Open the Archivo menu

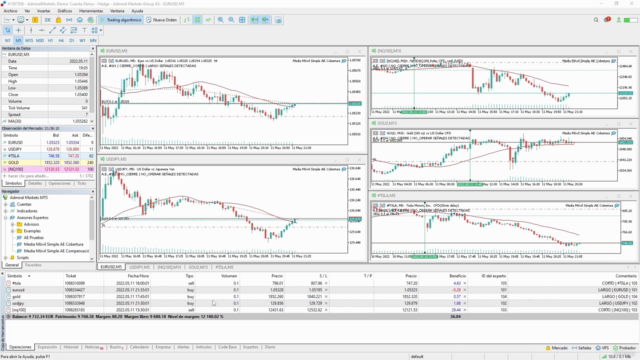click(x=11, y=11)
